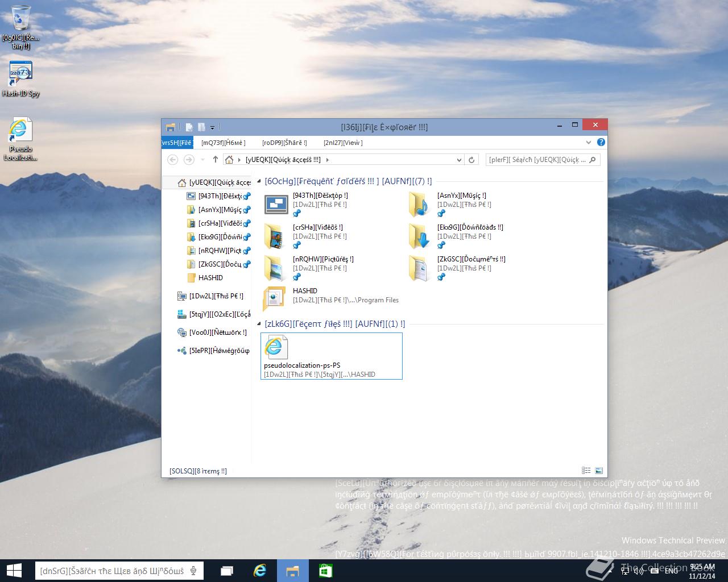The height and width of the screenshot is (582, 728).
Task: Click the Up one level arrow
Action: point(215,160)
